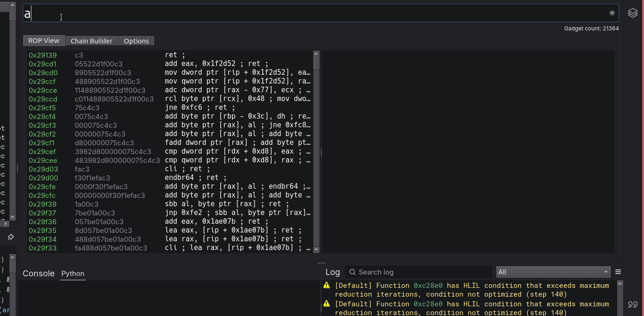Select the gadget at address 0x29139
Image resolution: width=644 pixels, height=316 pixels.
(43, 55)
